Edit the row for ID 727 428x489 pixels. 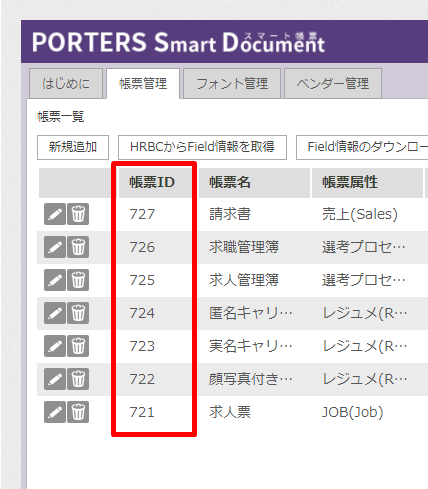point(55,214)
